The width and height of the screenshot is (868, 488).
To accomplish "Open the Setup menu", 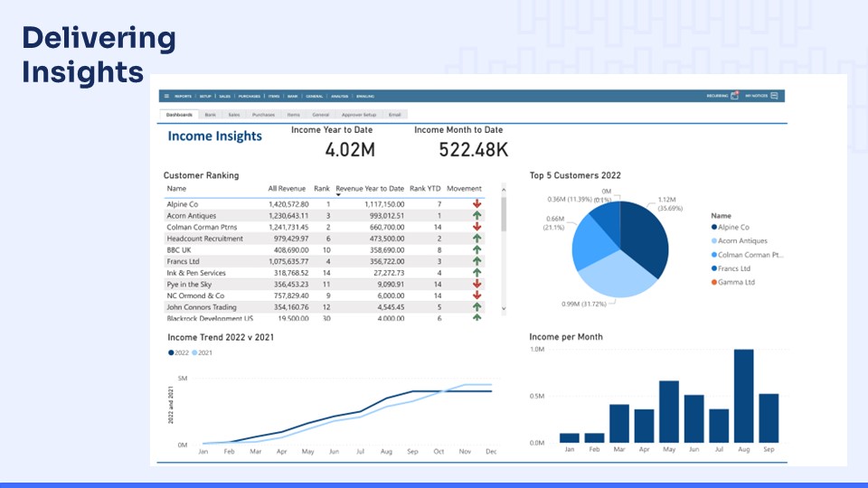I will pyautogui.click(x=205, y=97).
